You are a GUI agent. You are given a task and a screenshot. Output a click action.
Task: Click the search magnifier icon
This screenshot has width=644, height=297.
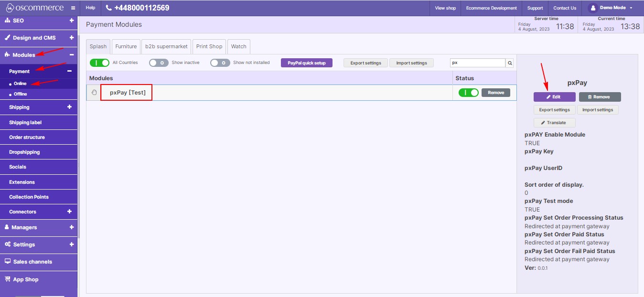coord(510,63)
